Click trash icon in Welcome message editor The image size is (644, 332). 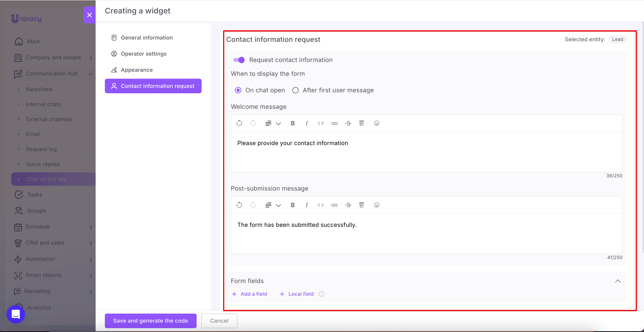tap(362, 123)
